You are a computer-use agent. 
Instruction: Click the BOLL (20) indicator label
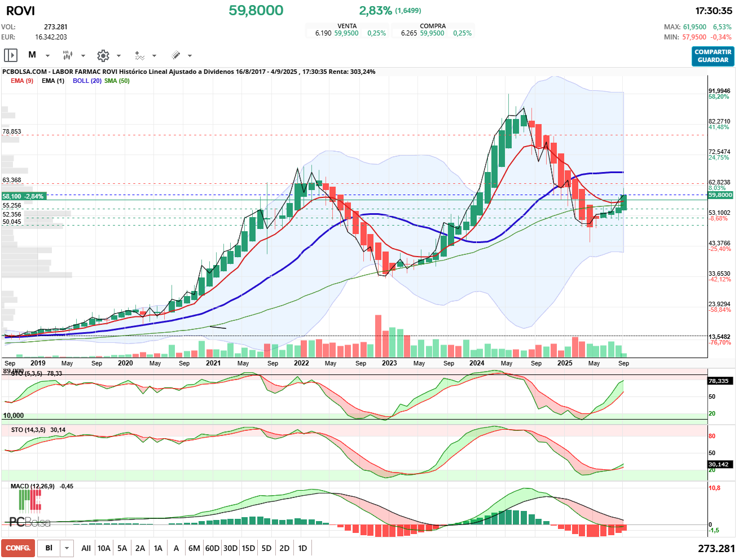click(x=87, y=81)
